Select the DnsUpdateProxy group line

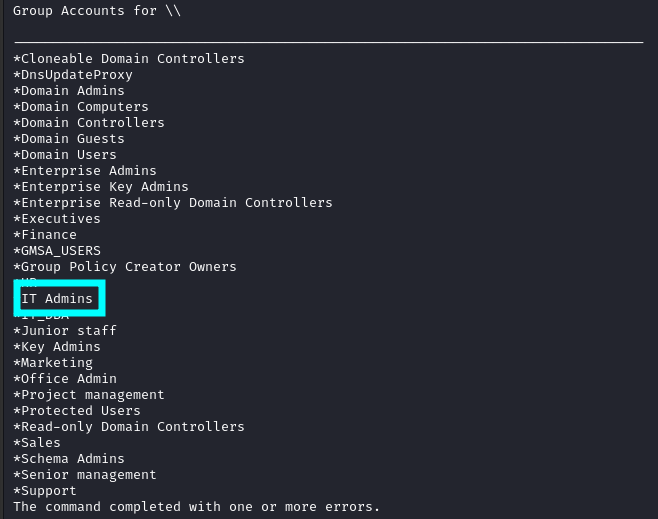(73, 75)
